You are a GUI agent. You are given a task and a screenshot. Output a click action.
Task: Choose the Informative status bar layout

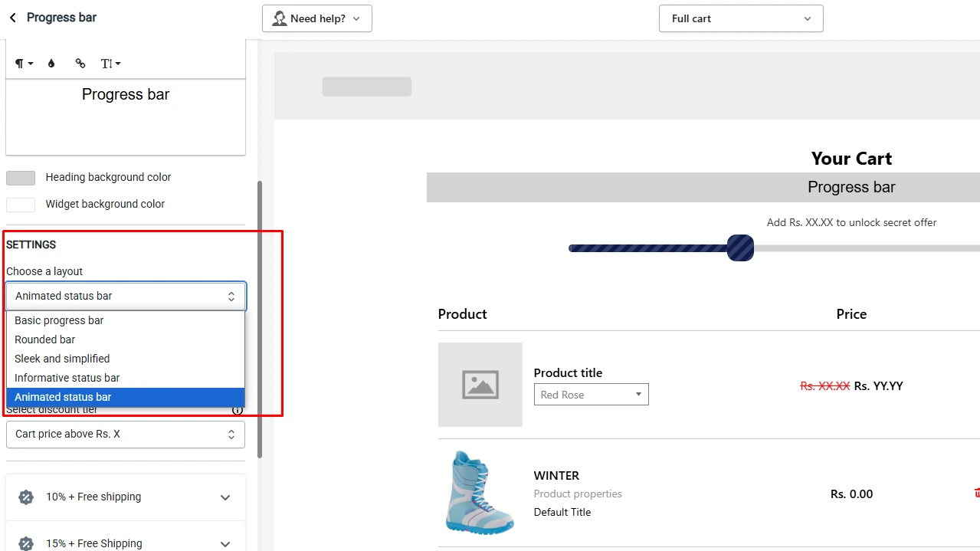(126, 378)
